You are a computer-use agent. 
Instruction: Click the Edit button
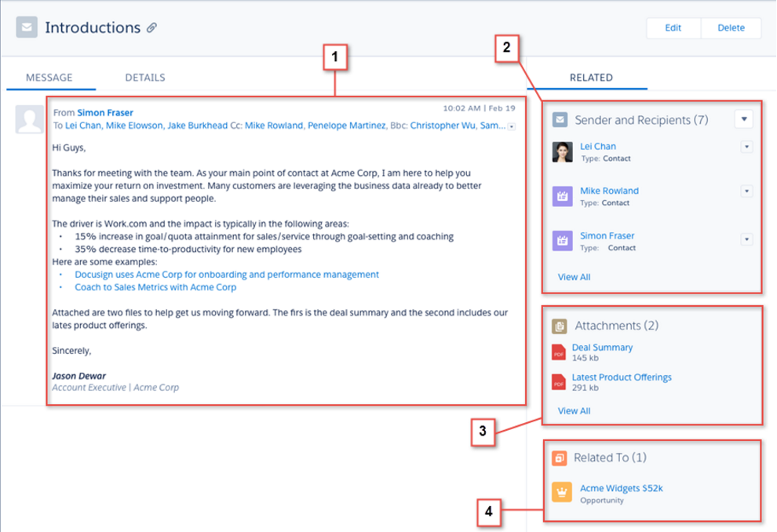point(673,27)
